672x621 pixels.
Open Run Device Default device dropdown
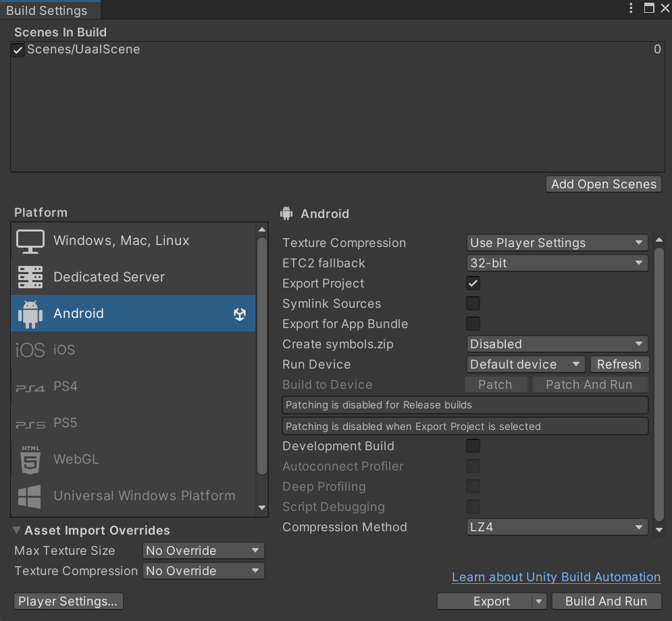pyautogui.click(x=525, y=364)
